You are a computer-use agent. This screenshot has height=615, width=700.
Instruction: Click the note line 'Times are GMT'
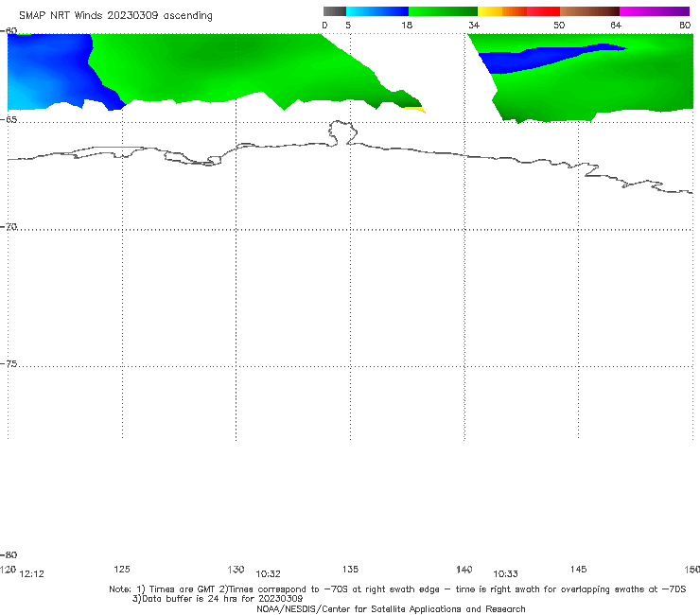[184, 589]
